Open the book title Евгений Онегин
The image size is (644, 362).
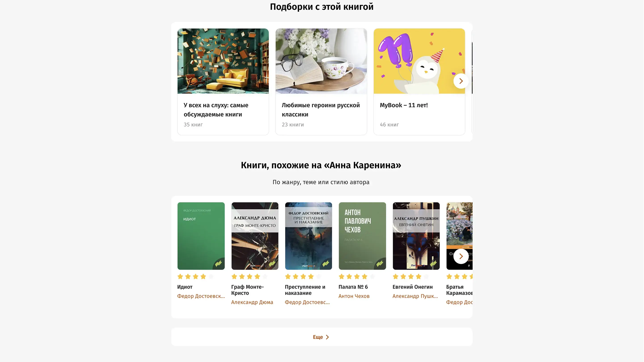click(x=413, y=287)
